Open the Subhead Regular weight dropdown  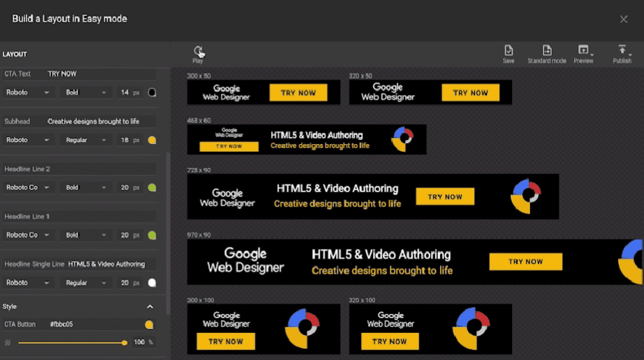pyautogui.click(x=86, y=140)
